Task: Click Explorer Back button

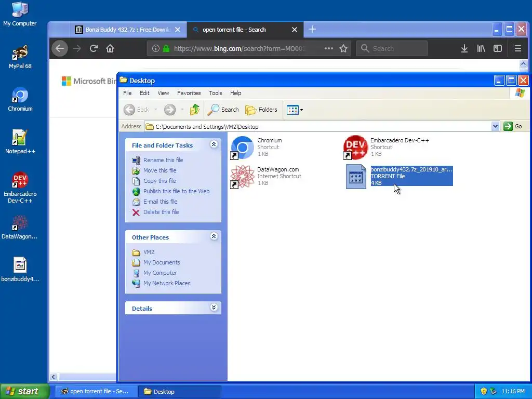Action: click(x=137, y=110)
